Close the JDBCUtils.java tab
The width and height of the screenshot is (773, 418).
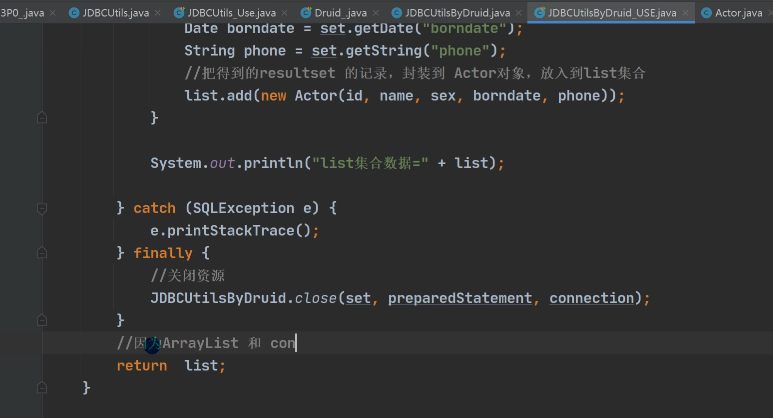click(x=157, y=13)
